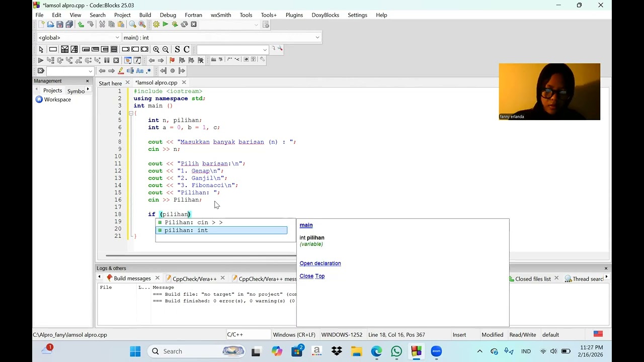The image size is (644, 362).
Task: Click the Build gear icon
Action: pos(156,24)
